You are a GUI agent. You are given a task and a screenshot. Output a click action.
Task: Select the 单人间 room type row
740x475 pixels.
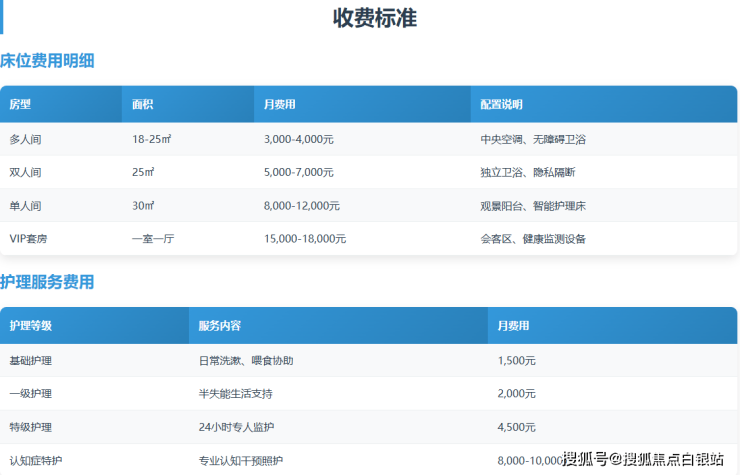(x=26, y=206)
